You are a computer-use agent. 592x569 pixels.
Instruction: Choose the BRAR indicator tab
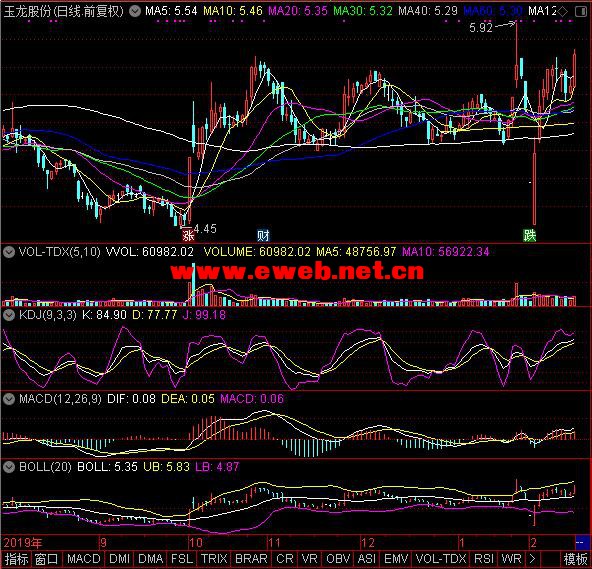pos(251,559)
